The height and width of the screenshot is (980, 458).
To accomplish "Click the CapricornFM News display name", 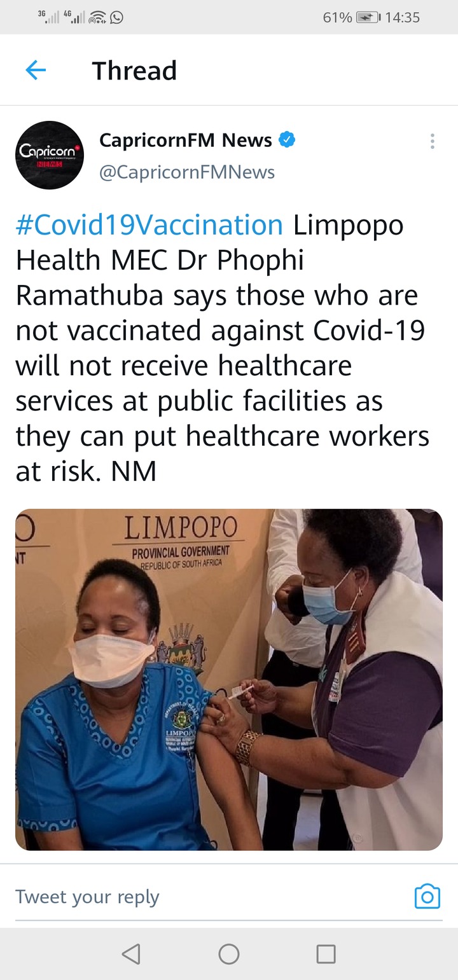I will pos(186,140).
